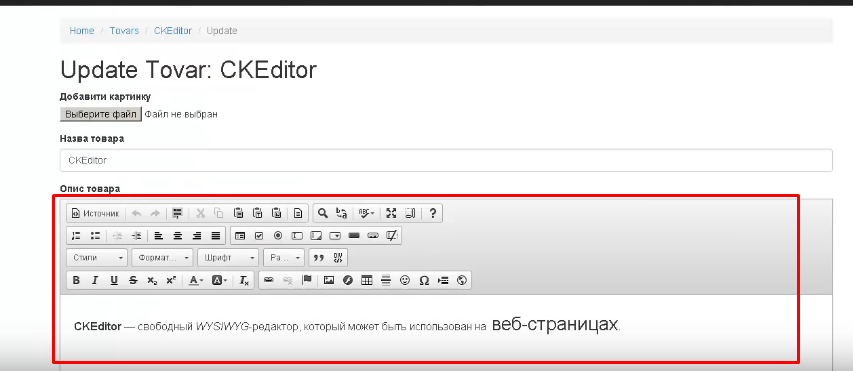
Task: Center align the text
Action: pyautogui.click(x=177, y=236)
